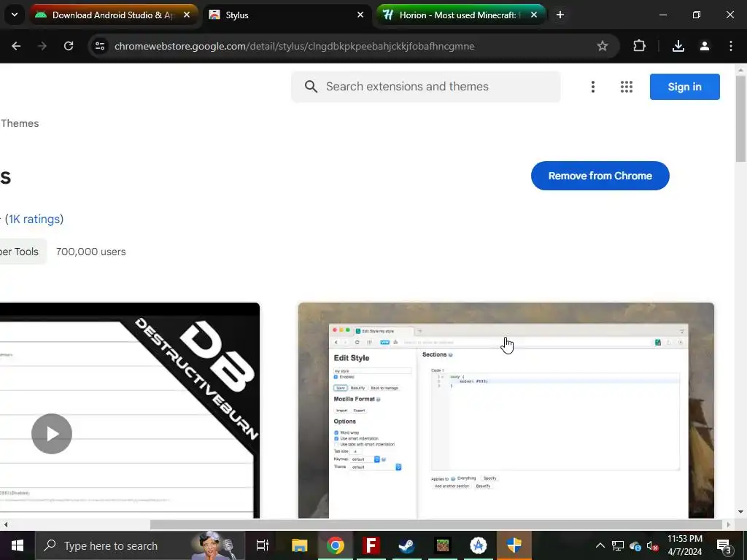Open Google Chrome from the taskbar
Viewport: 747px width, 560px height.
pos(336,545)
